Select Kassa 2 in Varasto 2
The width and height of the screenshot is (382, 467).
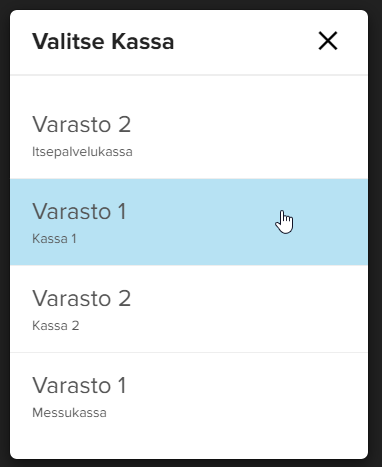click(x=189, y=309)
